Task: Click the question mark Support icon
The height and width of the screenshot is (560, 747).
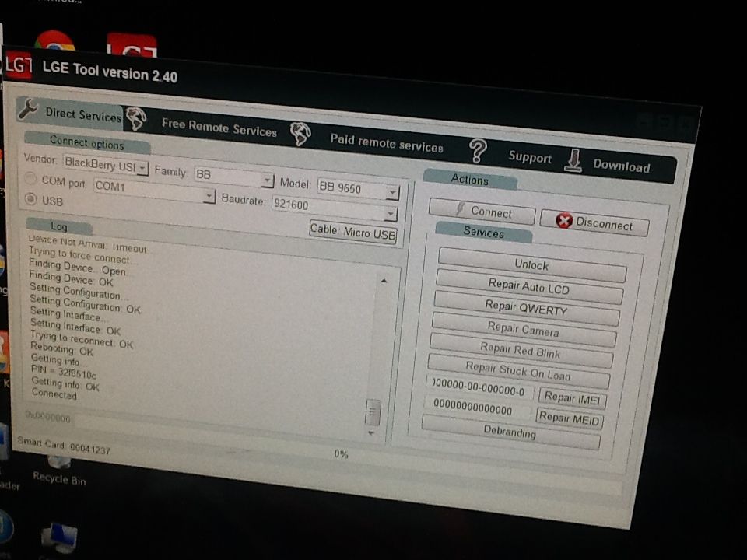Action: [478, 152]
